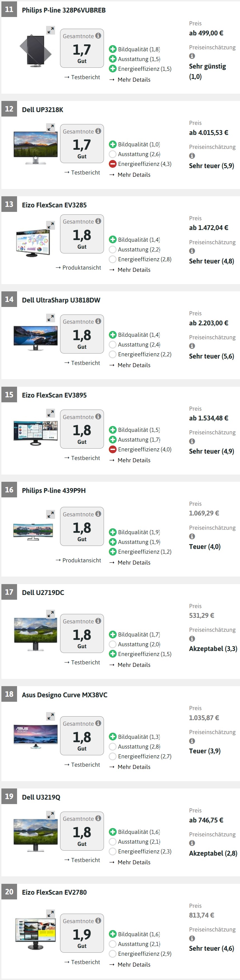Click Gesamtnote info icon for Eizo FlexScan EV3895
This screenshot has width=240, height=980.
98,417
